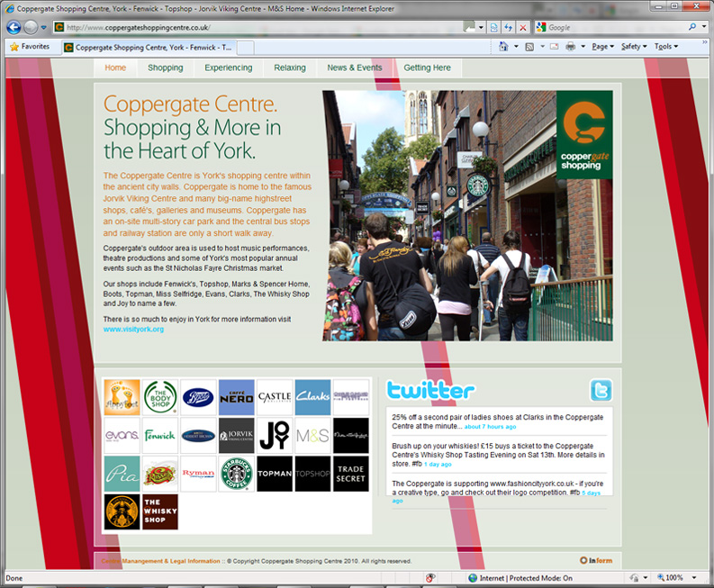
Task: Open the Ryman logo tile
Action: point(199,474)
